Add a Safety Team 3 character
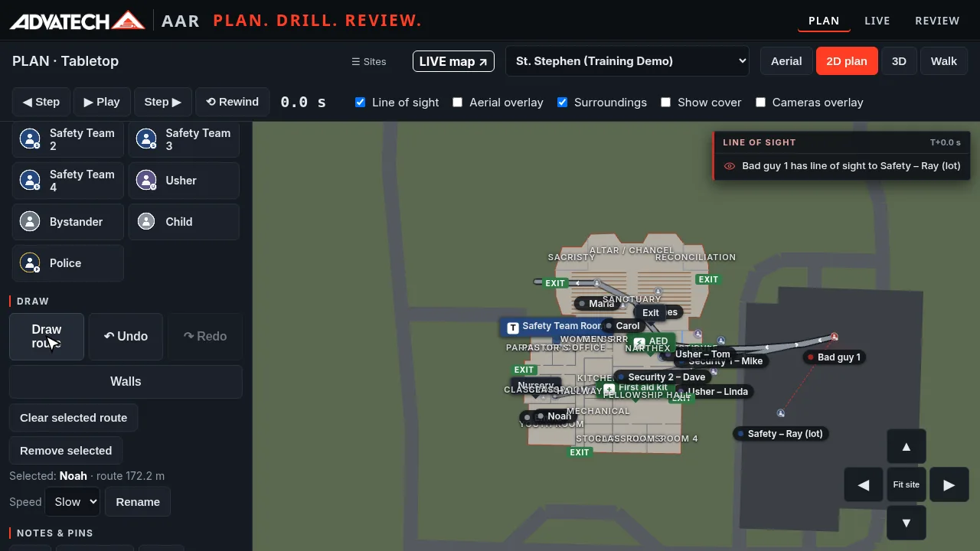The width and height of the screenshot is (980, 551). click(184, 139)
